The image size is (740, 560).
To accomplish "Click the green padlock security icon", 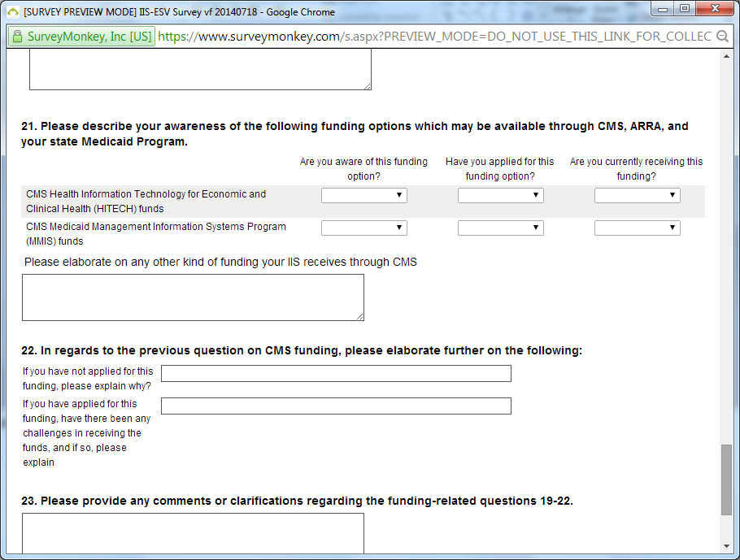I will coord(17,37).
